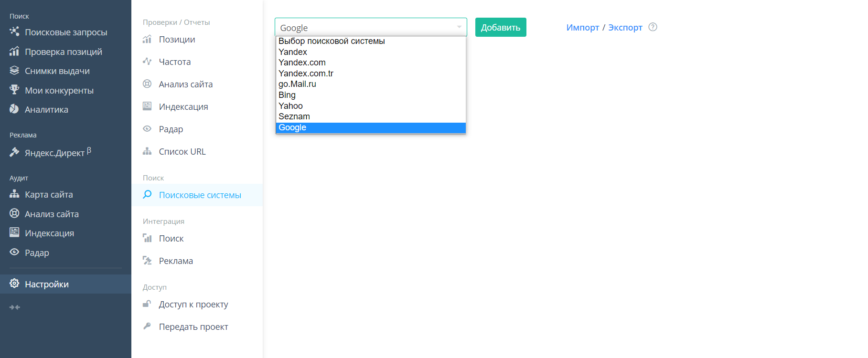Click the Интеграция section heading
The width and height of the screenshot is (868, 358).
pyautogui.click(x=163, y=221)
